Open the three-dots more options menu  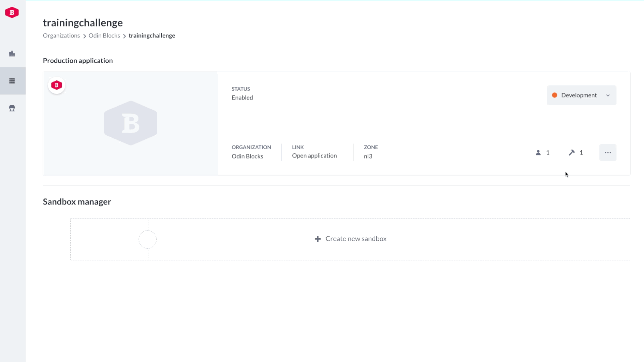tap(608, 153)
